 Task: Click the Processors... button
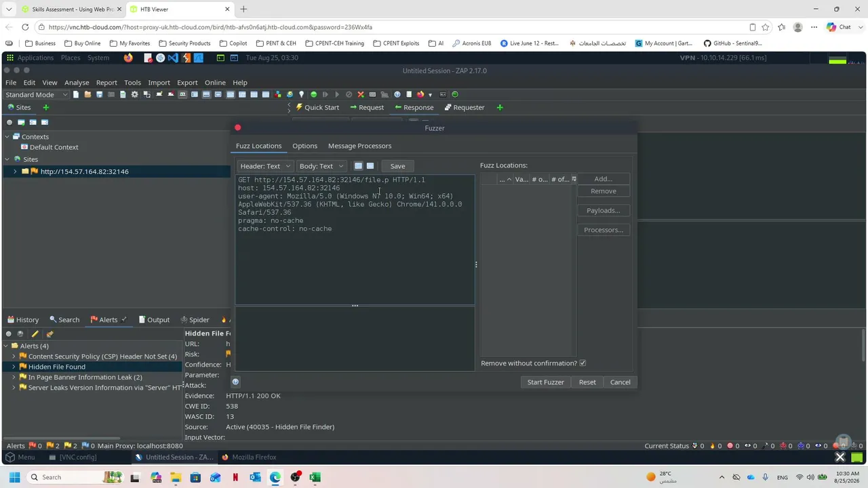click(x=604, y=230)
